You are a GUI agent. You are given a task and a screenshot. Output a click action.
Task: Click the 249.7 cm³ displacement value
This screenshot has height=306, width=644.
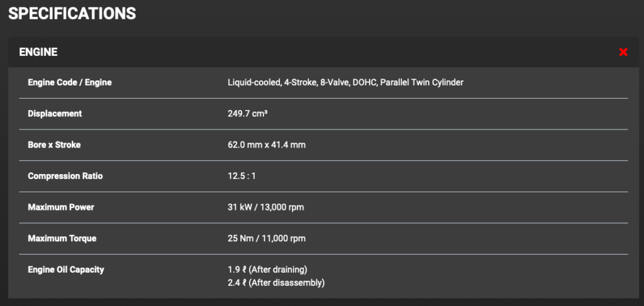tap(248, 114)
